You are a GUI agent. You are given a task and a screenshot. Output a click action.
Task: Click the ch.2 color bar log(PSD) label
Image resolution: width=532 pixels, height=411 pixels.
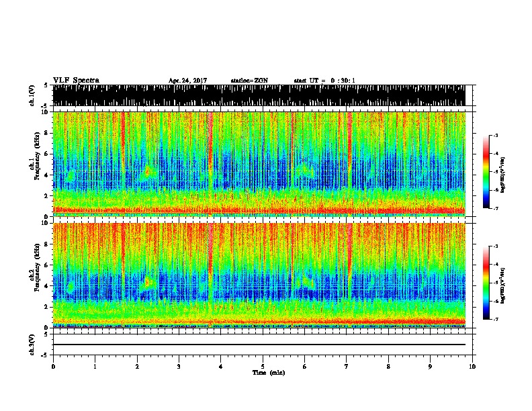pos(503,285)
